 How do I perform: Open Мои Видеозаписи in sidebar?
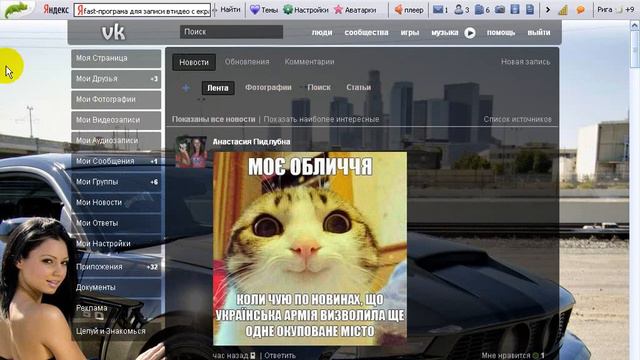click(116, 120)
